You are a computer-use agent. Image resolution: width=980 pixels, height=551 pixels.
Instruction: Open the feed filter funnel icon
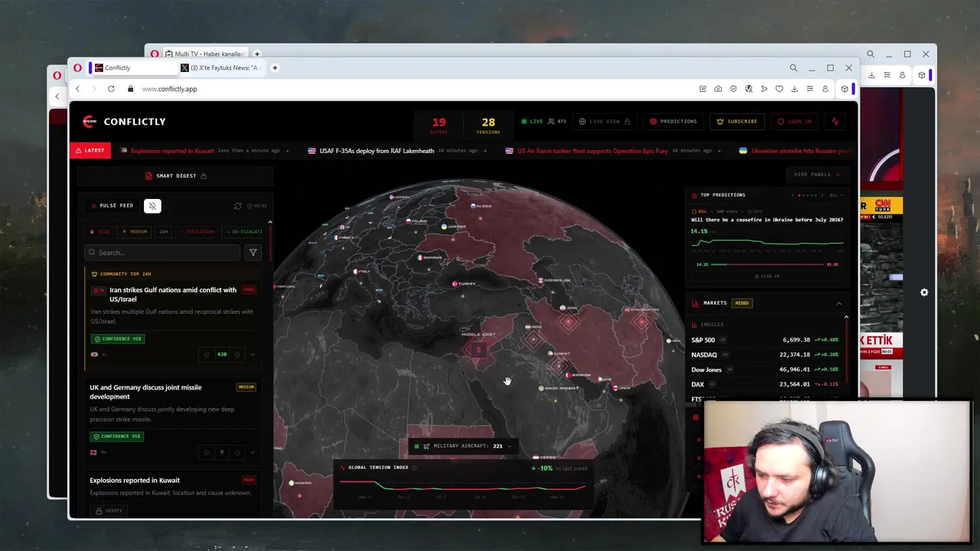pos(253,253)
